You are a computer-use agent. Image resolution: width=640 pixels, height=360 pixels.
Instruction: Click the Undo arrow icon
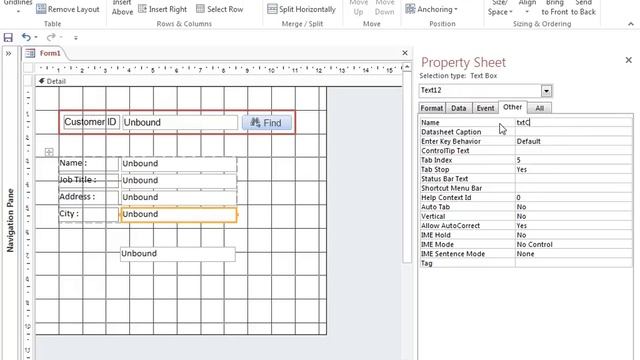click(x=26, y=38)
